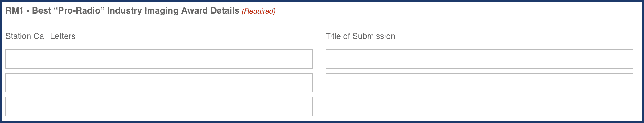Focus the middle-row call letters text box
This screenshot has height=123, width=644.
[159, 83]
